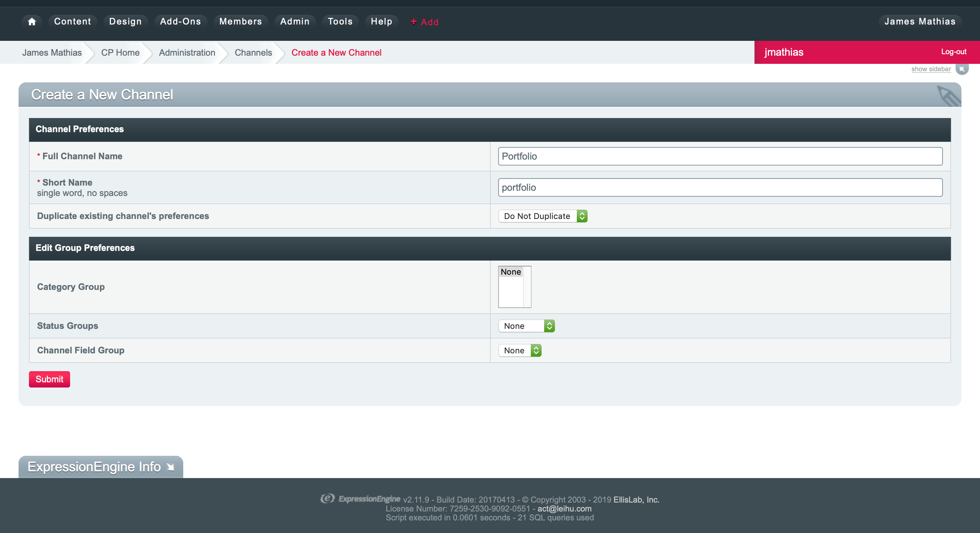
Task: Click the EllisLab, Inc. footer link
Action: [x=636, y=500]
